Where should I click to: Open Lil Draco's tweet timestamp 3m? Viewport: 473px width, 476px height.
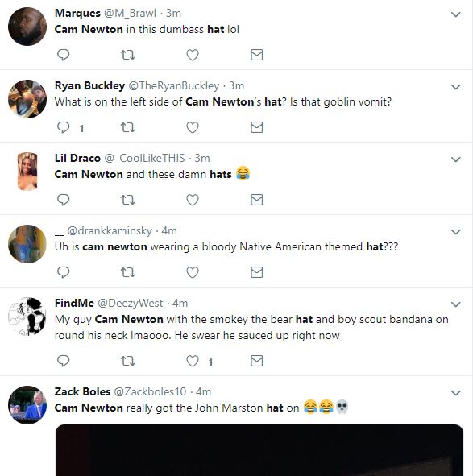(202, 158)
